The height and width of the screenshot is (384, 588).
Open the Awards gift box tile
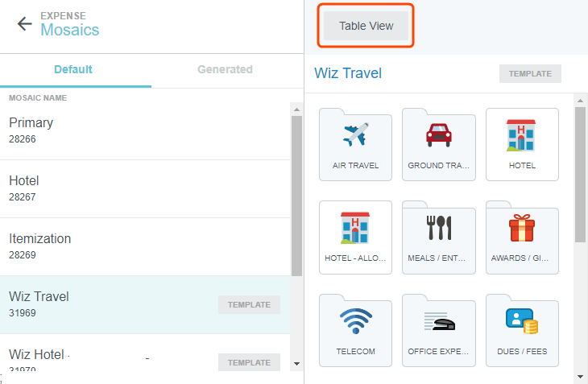pyautogui.click(x=522, y=236)
